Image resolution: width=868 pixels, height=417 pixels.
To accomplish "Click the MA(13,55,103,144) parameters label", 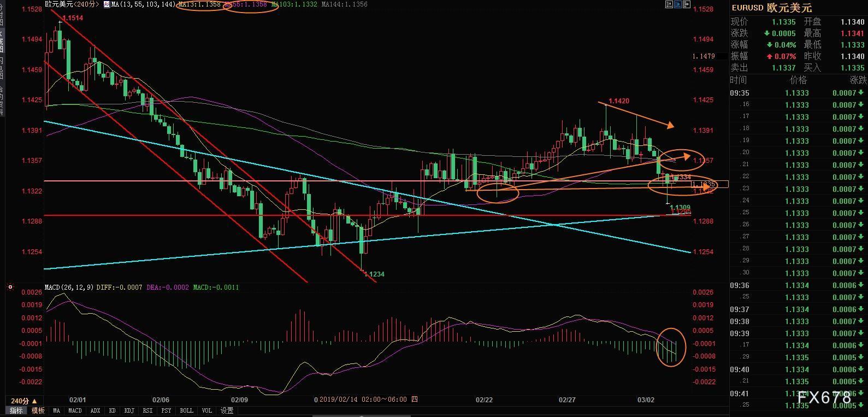I will coord(144,4).
